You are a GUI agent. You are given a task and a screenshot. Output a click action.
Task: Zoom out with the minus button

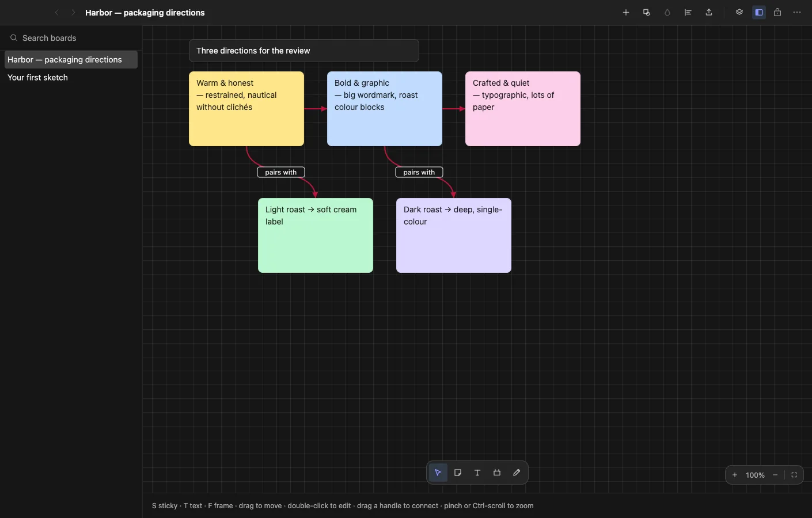pyautogui.click(x=775, y=475)
